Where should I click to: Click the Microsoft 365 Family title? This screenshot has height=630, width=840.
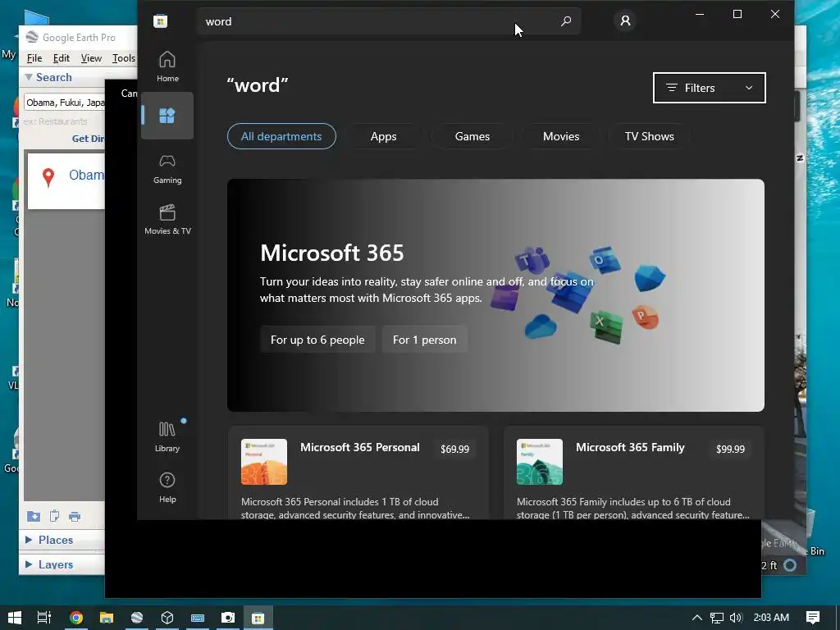coord(630,447)
